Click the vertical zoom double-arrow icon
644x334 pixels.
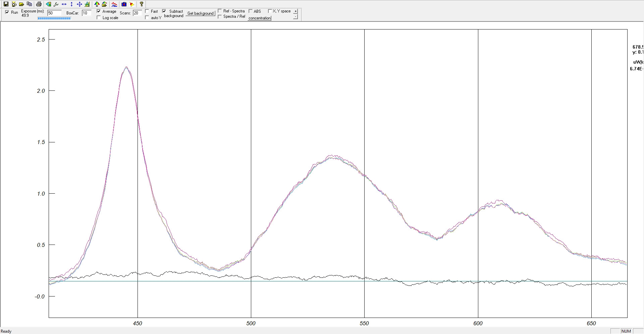(x=71, y=4)
